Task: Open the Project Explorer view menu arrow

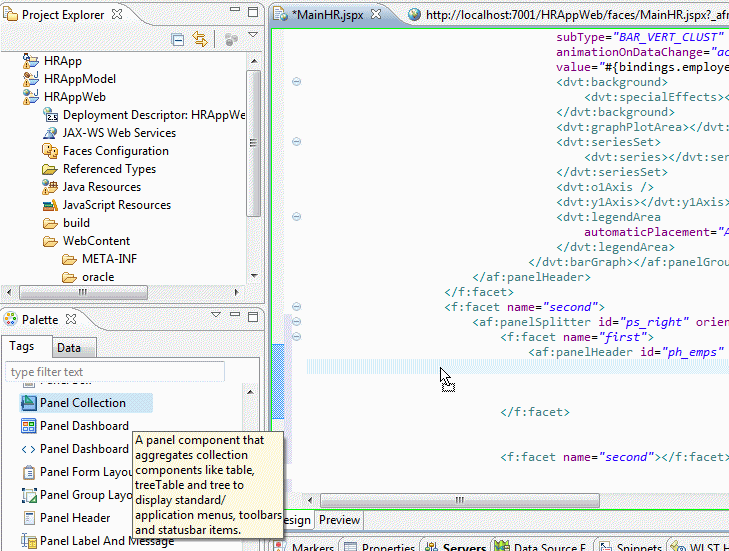Action: [253, 37]
